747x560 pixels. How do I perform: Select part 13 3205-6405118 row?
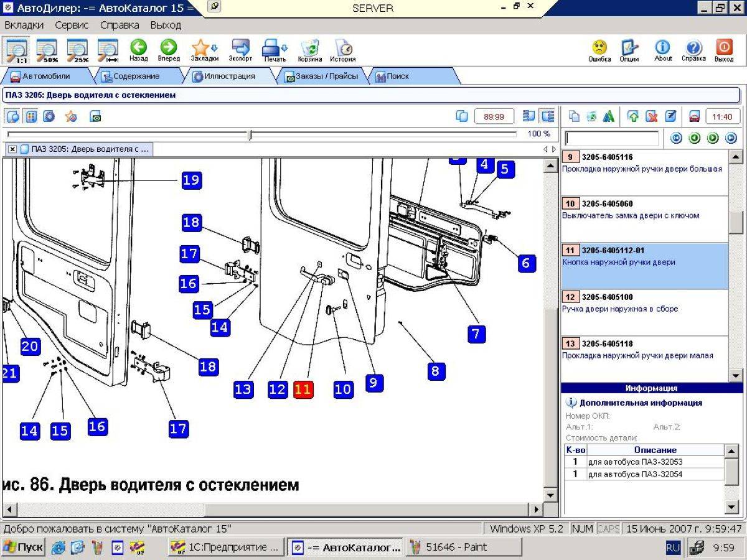tap(644, 359)
